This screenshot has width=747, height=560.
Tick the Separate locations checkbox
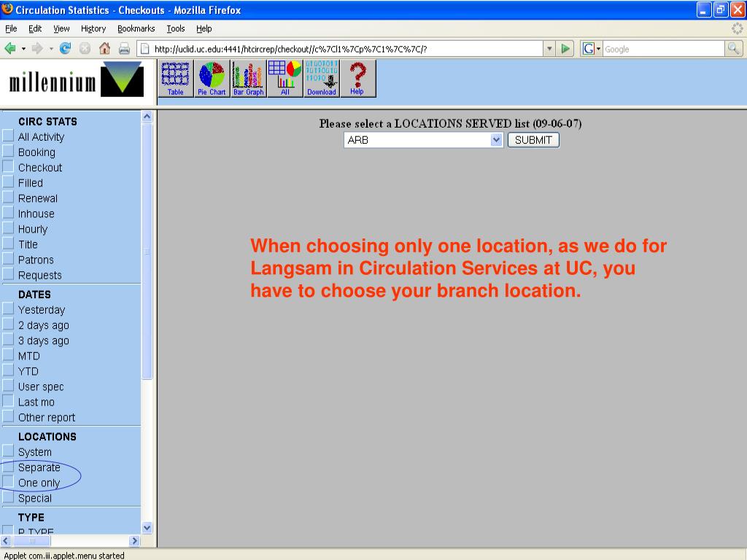point(8,467)
